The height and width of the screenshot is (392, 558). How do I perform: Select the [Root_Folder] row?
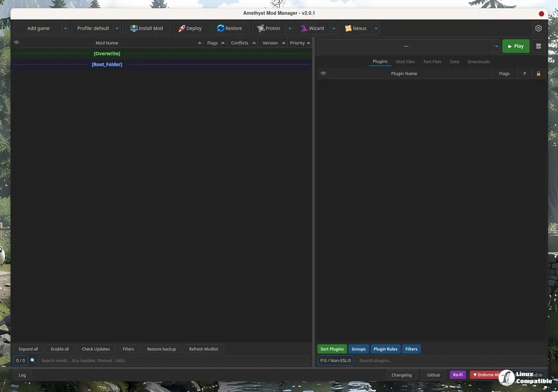(161, 64)
